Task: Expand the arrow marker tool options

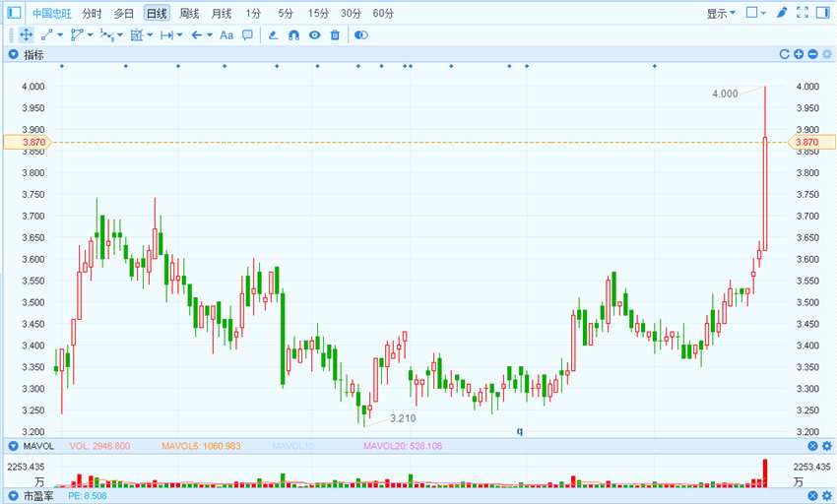Action: [209, 35]
